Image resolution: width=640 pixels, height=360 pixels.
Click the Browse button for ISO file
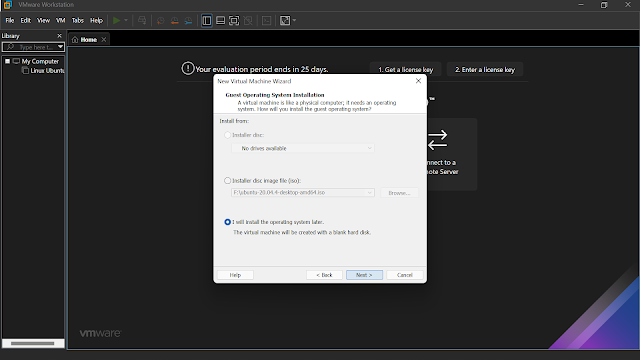coord(399,193)
